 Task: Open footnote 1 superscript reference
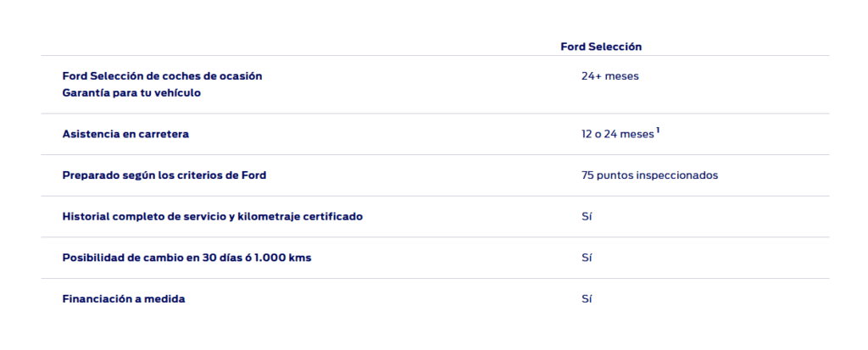click(658, 131)
